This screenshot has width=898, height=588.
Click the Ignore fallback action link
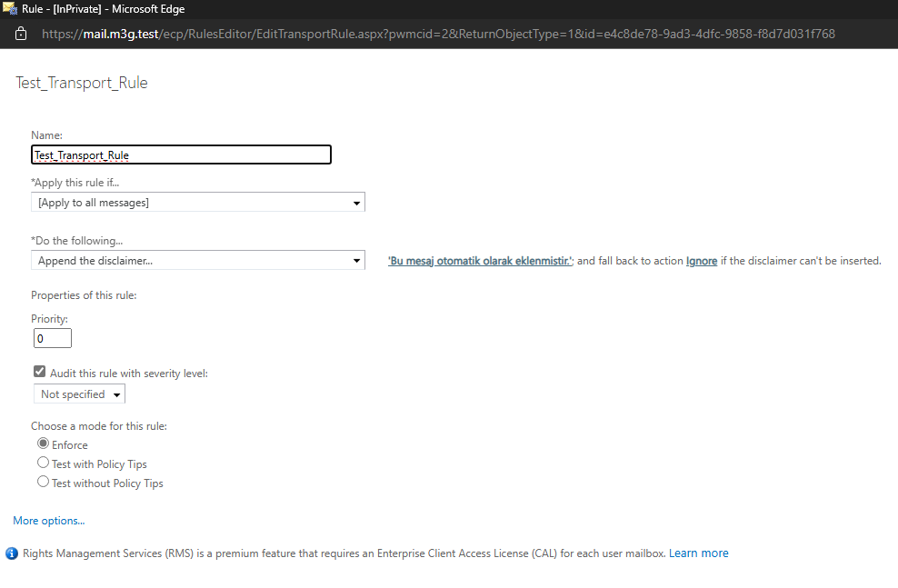click(x=702, y=261)
